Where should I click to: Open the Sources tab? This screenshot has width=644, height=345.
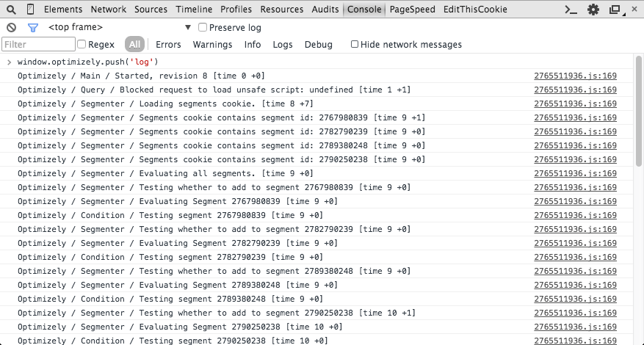point(151,10)
